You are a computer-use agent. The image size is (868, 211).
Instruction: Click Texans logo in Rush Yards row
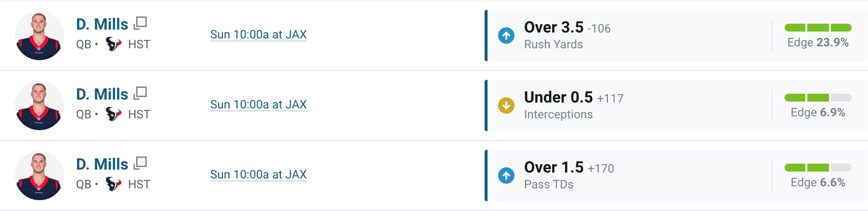pos(113,44)
